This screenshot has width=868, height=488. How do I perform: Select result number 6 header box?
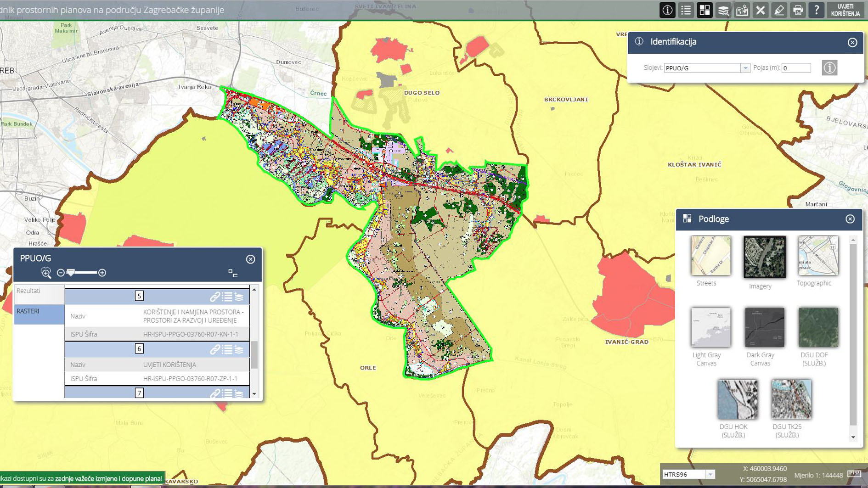coord(139,349)
